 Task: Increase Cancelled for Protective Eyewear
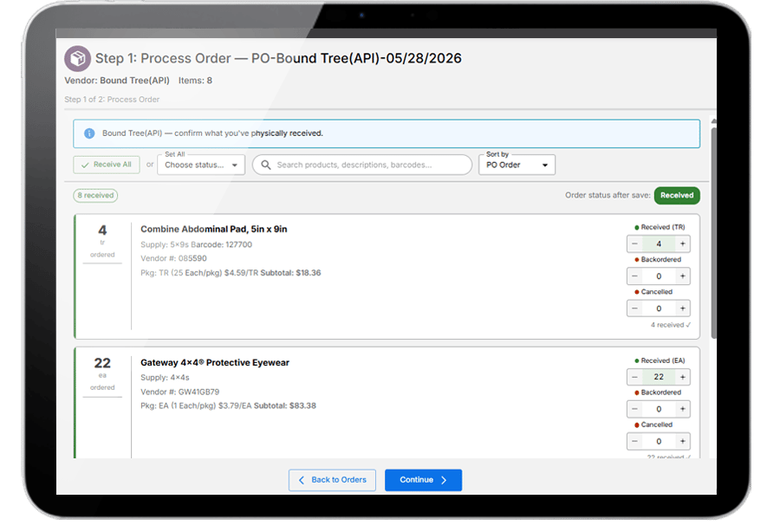click(683, 442)
